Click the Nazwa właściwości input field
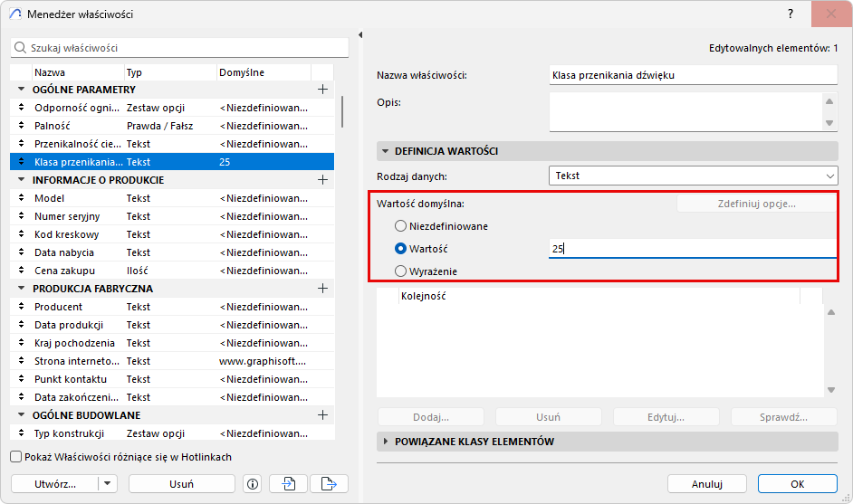Screen dimensions: 853x504 coord(693,75)
